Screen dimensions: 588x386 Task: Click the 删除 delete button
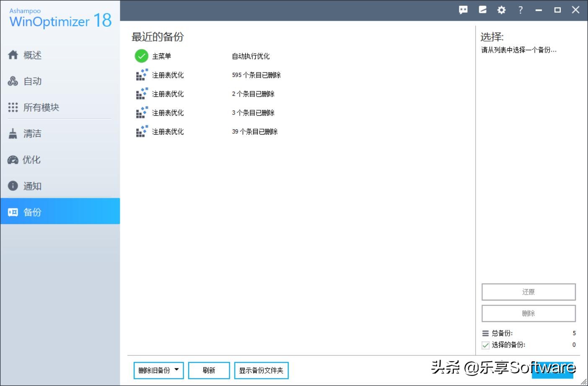[x=528, y=313]
